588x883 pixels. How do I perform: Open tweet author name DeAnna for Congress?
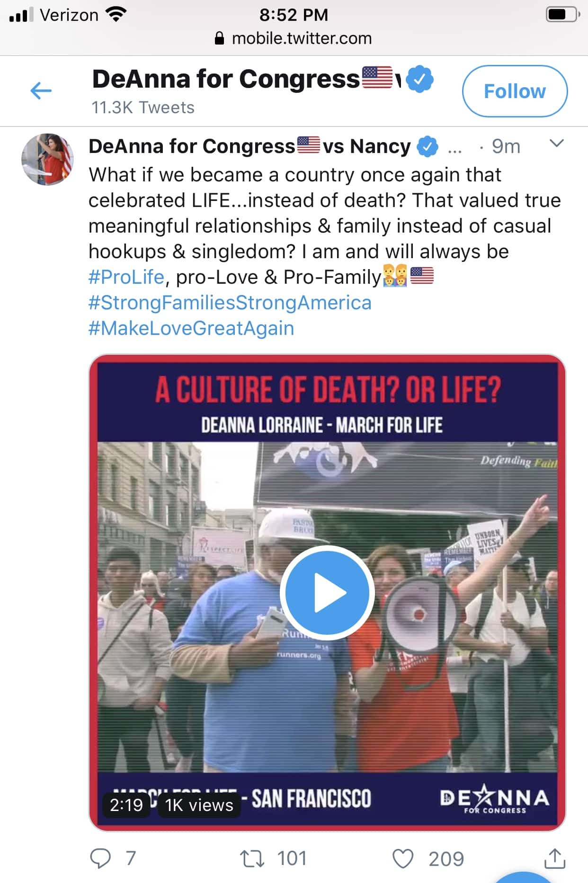coord(191,146)
